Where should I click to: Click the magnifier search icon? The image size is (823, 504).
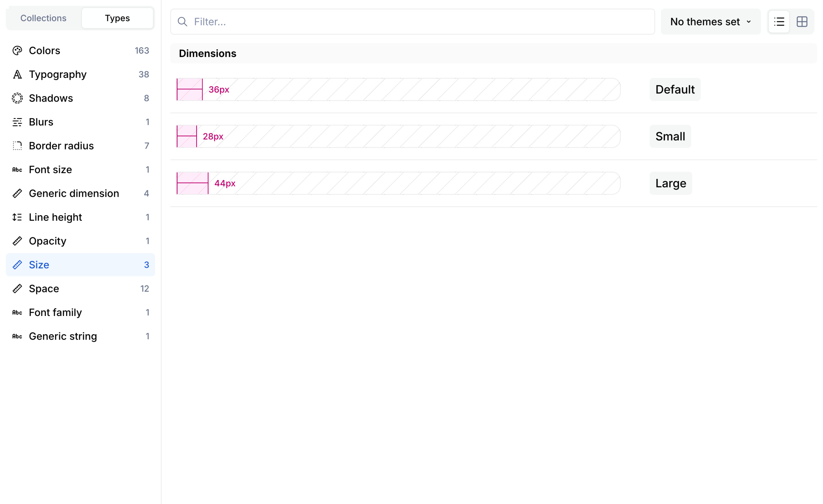[183, 22]
